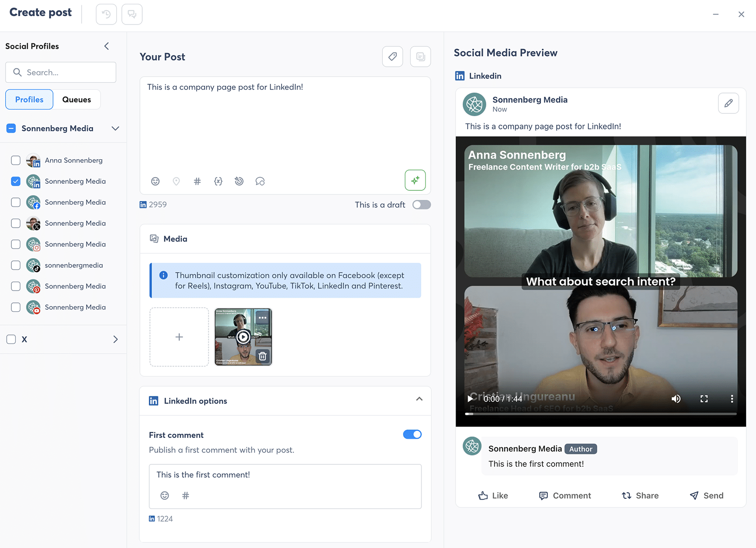Click LinkedIn logo in Social Media Preview
Image resolution: width=756 pixels, height=548 pixels.
(x=460, y=76)
